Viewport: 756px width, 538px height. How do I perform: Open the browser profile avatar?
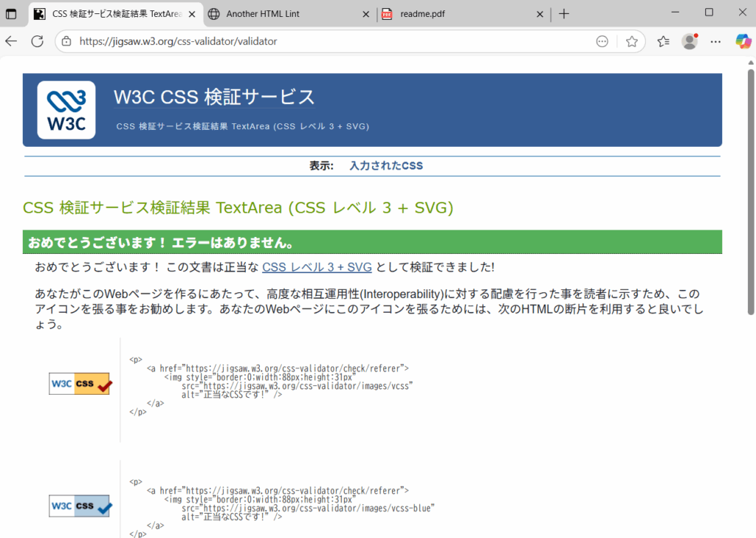point(690,41)
